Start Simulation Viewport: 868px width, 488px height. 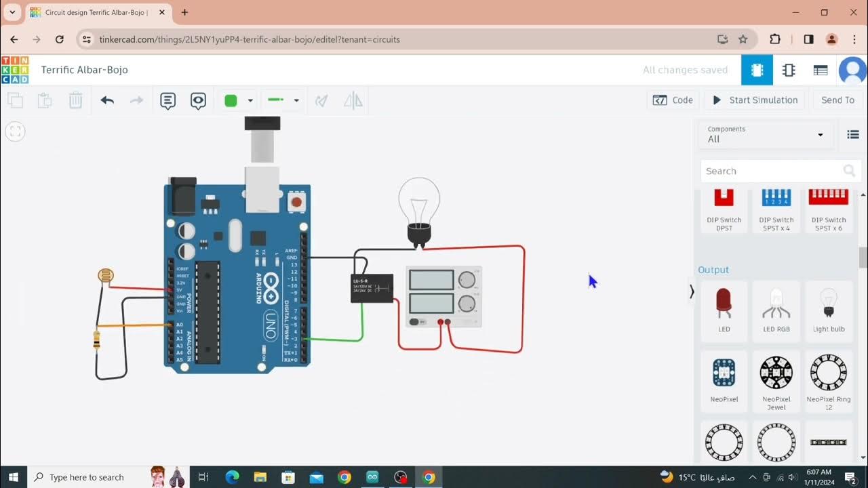point(755,100)
